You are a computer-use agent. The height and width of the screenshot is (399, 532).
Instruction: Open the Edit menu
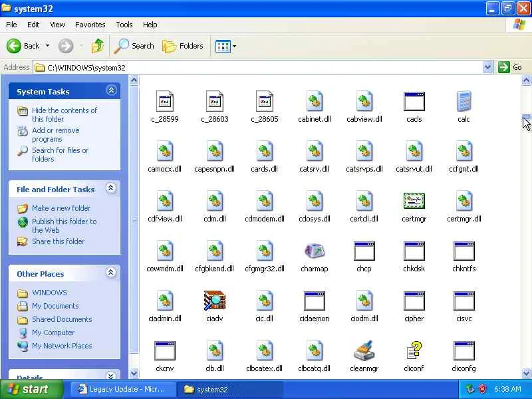[33, 25]
